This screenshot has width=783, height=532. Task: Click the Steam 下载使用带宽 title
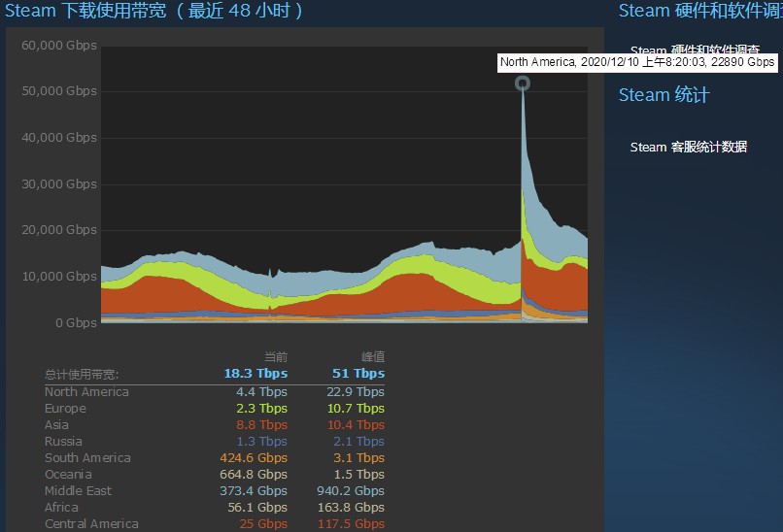pos(153,11)
